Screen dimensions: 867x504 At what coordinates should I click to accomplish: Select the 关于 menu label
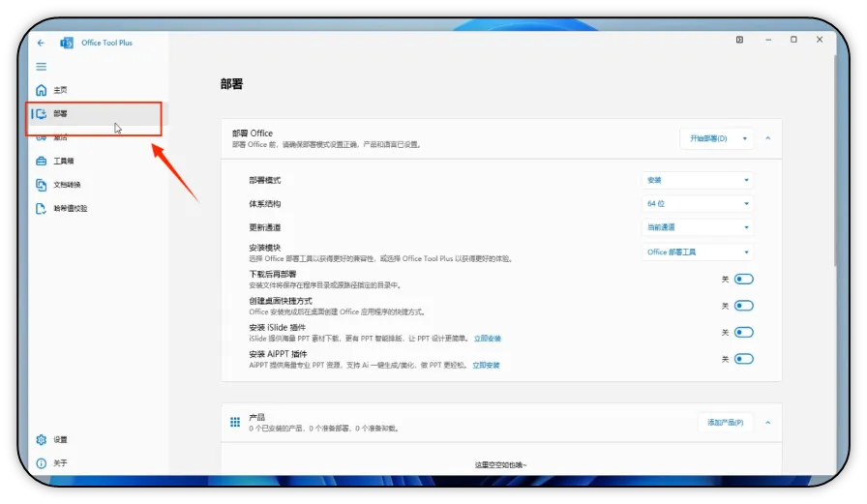coord(60,463)
